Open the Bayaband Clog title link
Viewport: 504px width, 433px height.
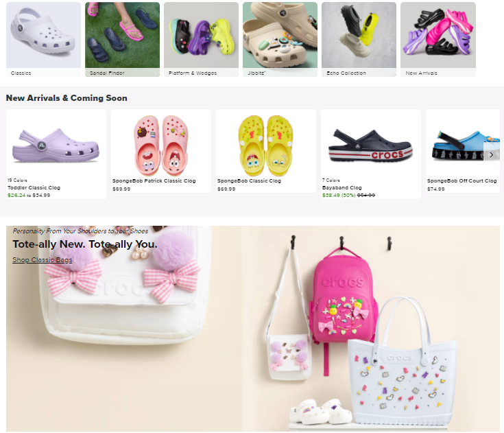[x=342, y=187]
